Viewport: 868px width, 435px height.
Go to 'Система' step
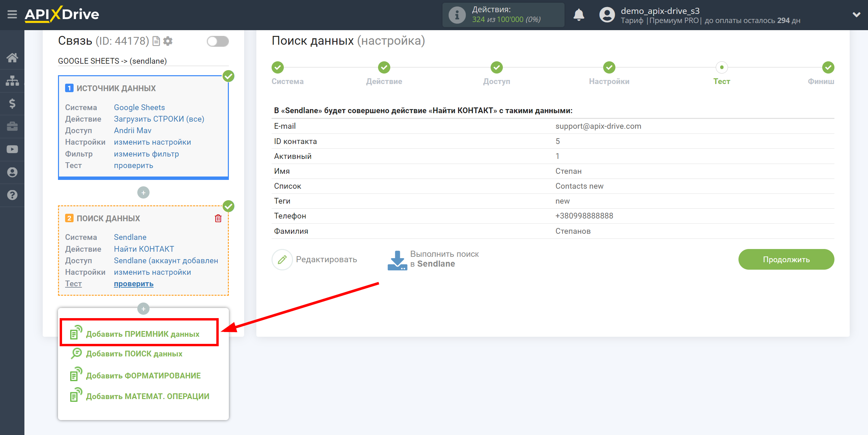[278, 67]
